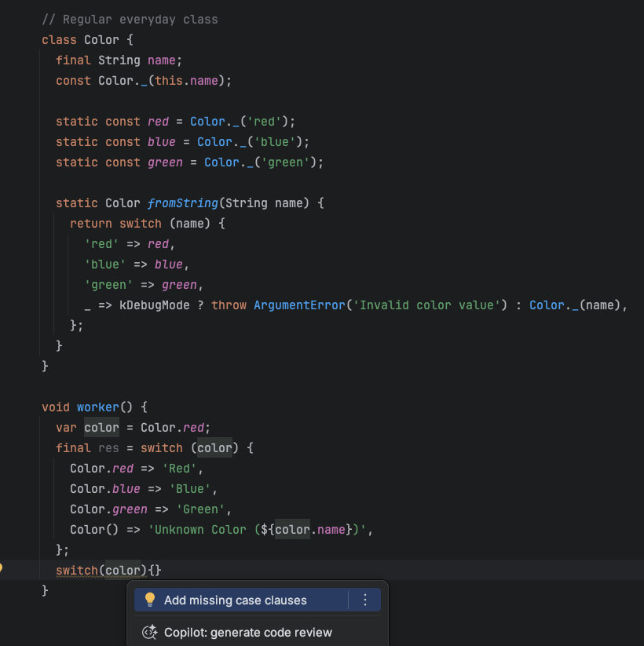
Task: Click the worker function name
Action: coord(97,407)
